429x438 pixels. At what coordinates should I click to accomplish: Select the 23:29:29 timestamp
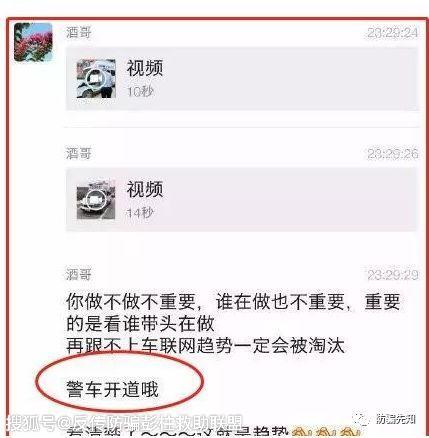tap(393, 275)
